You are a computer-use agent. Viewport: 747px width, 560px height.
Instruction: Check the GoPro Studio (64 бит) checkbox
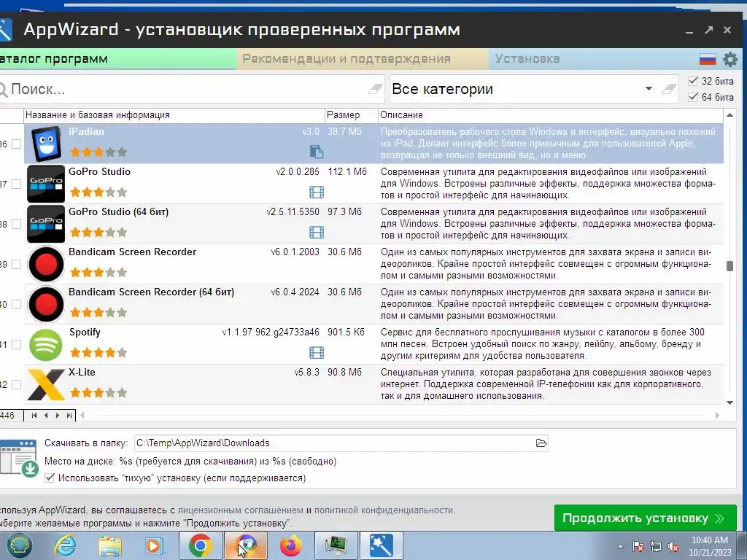coord(16,224)
